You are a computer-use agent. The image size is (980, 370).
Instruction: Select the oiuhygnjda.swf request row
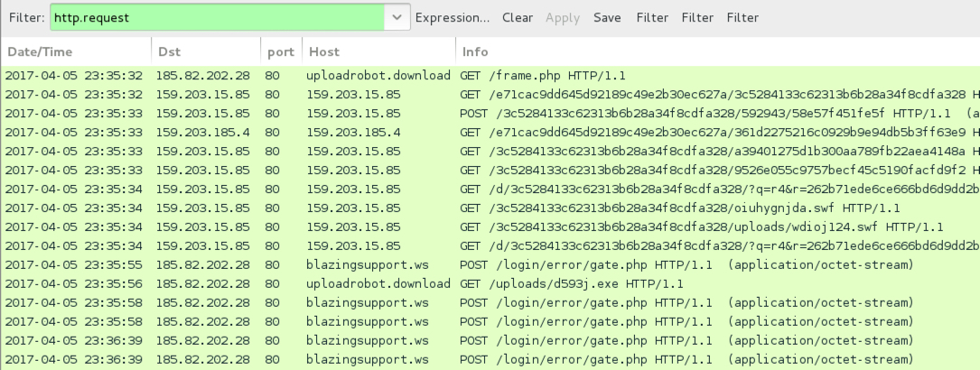[490, 208]
